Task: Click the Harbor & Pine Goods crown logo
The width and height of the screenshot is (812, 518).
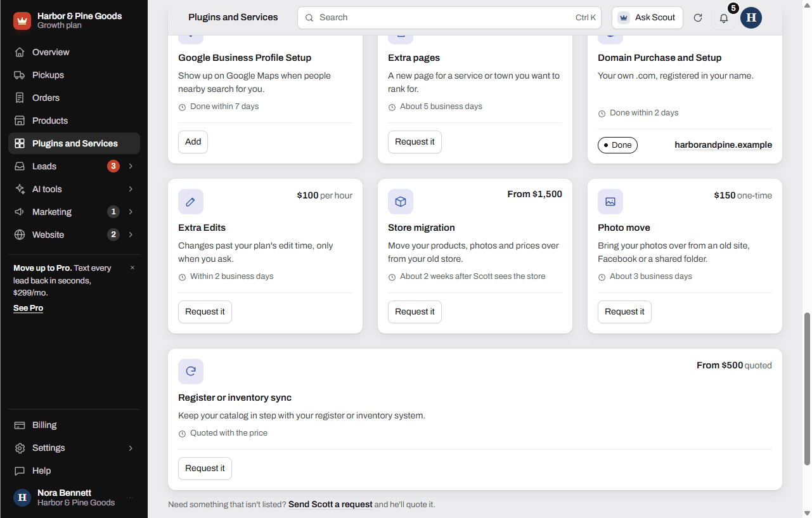Action: [x=22, y=21]
